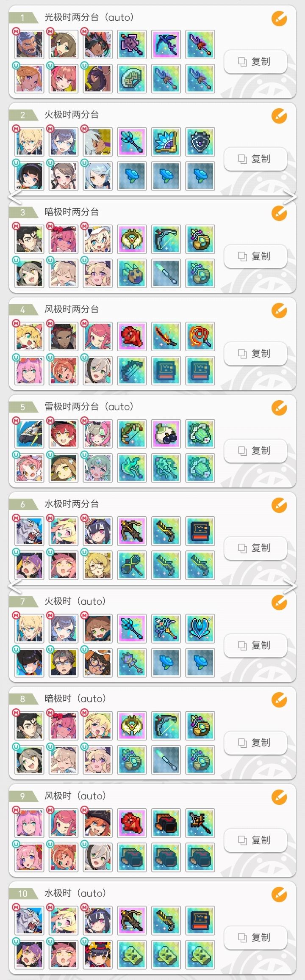Open the edit icon for team 5 雷极时两分台
The width and height of the screenshot is (305, 980).
[x=279, y=408]
